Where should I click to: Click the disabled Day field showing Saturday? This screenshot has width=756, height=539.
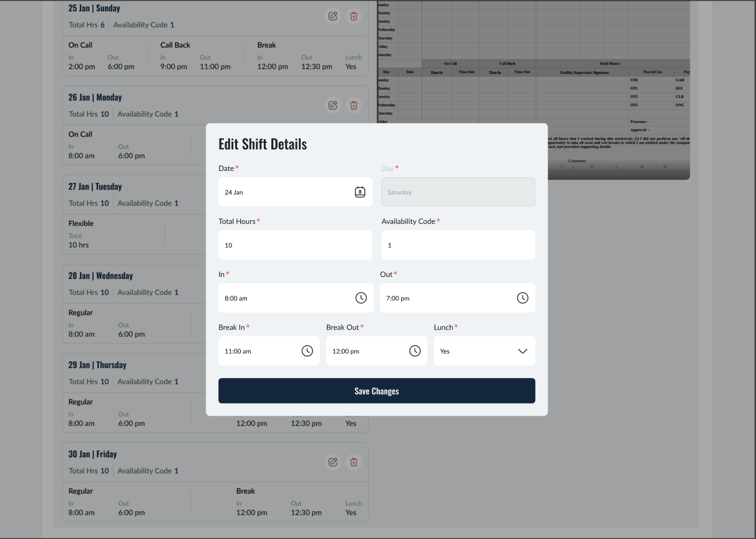(458, 192)
